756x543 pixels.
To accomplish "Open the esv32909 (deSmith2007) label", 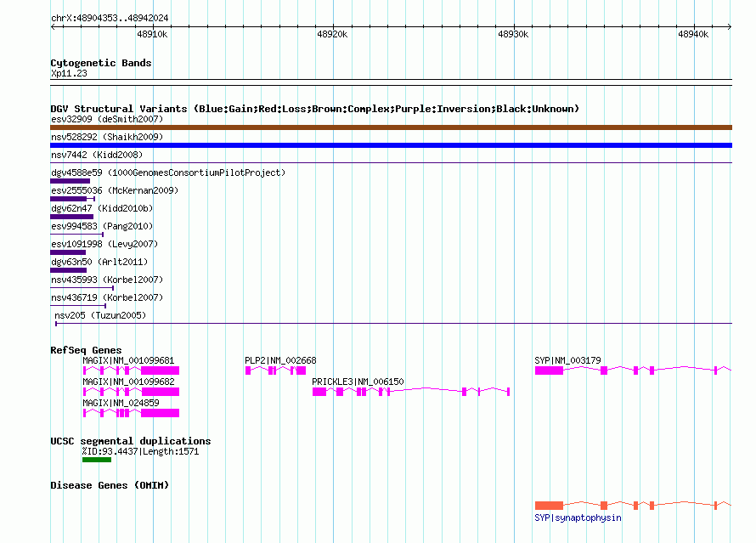I will pyautogui.click(x=107, y=119).
